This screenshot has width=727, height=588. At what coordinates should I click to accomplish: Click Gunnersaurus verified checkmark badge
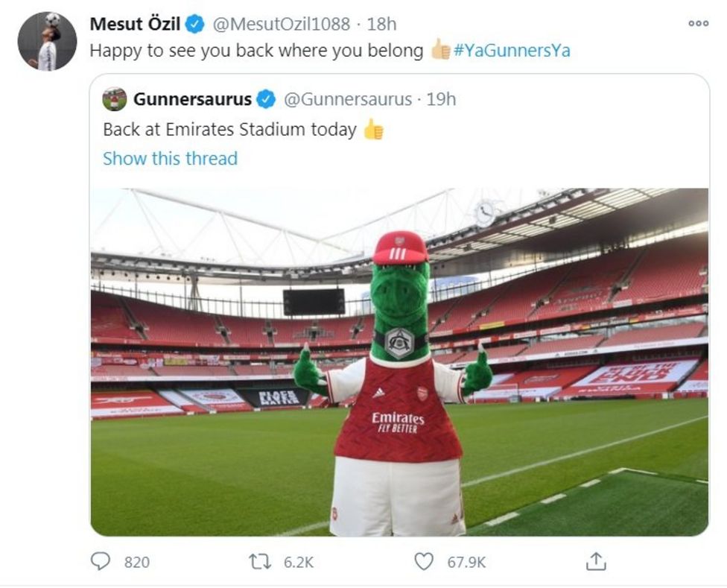click(x=266, y=99)
